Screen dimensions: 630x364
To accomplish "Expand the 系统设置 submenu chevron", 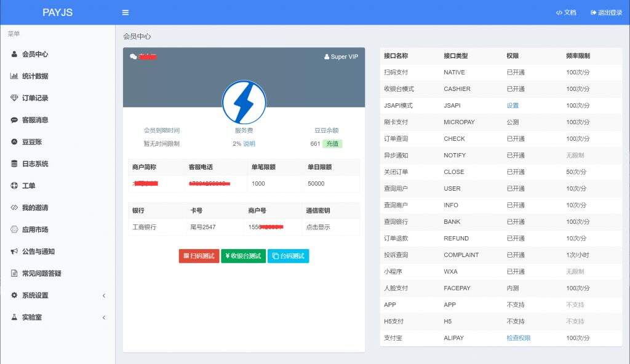I will click(x=103, y=296).
